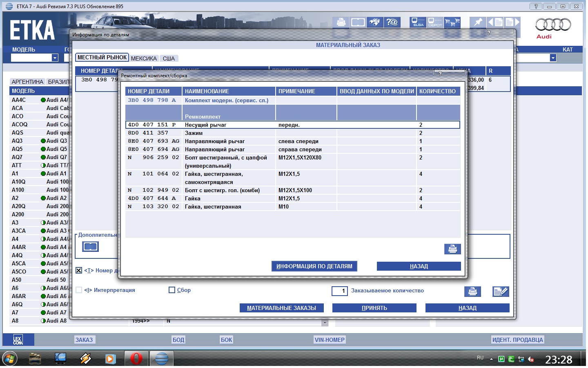Click the DEPOT toolbar icon
588x368 pixels.
[x=435, y=22]
